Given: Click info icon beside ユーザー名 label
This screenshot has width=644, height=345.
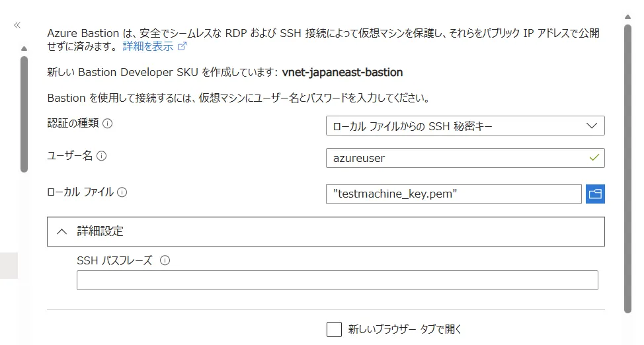Looking at the screenshot, I should point(102,157).
